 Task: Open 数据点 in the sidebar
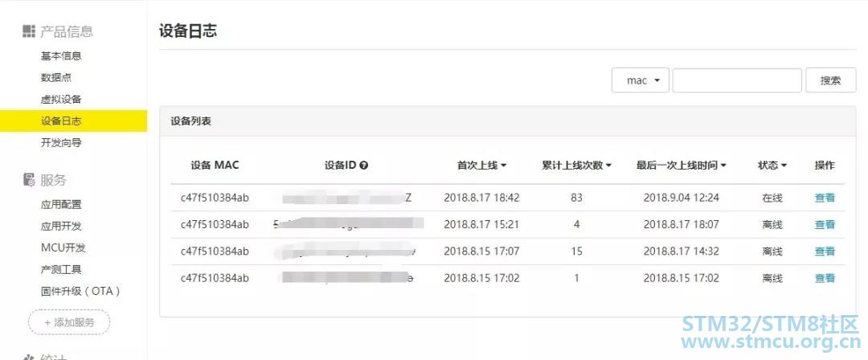pos(56,77)
